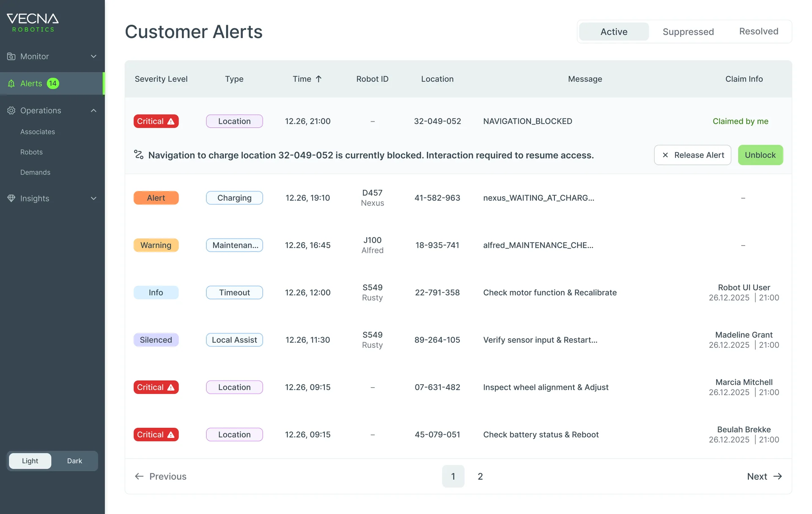The width and height of the screenshot is (812, 514).
Task: Click the orange Alert severity badge
Action: pos(156,198)
